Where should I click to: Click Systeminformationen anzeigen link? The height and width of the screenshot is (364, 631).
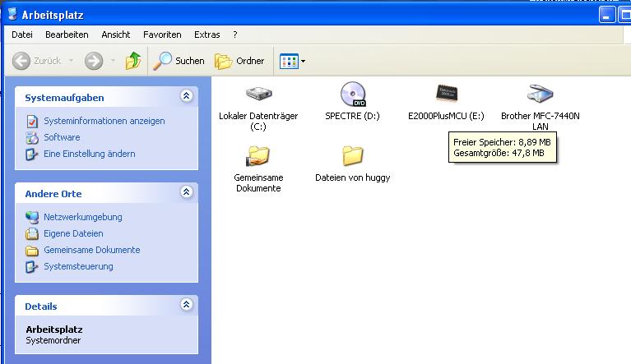point(104,121)
